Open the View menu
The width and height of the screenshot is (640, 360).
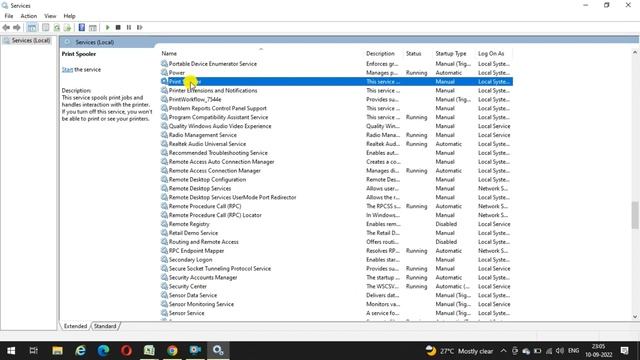coord(50,16)
